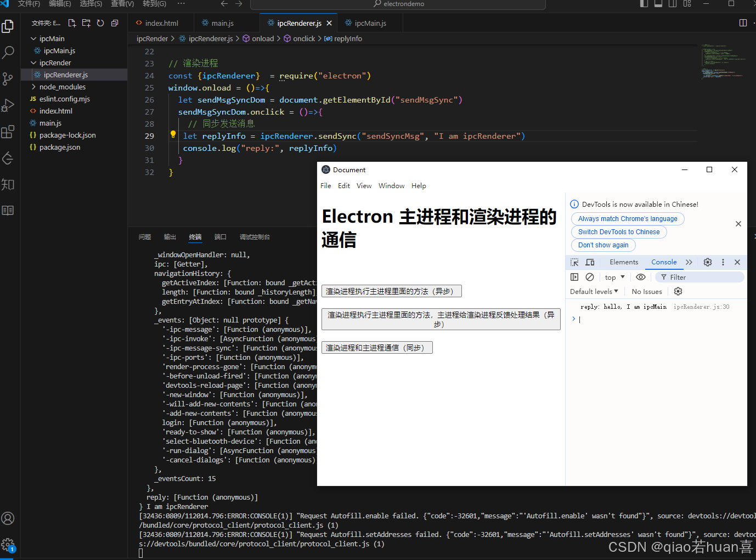This screenshot has height=560, width=756.
Task: Open the Accounts icon in activity bar
Action: coord(8,518)
